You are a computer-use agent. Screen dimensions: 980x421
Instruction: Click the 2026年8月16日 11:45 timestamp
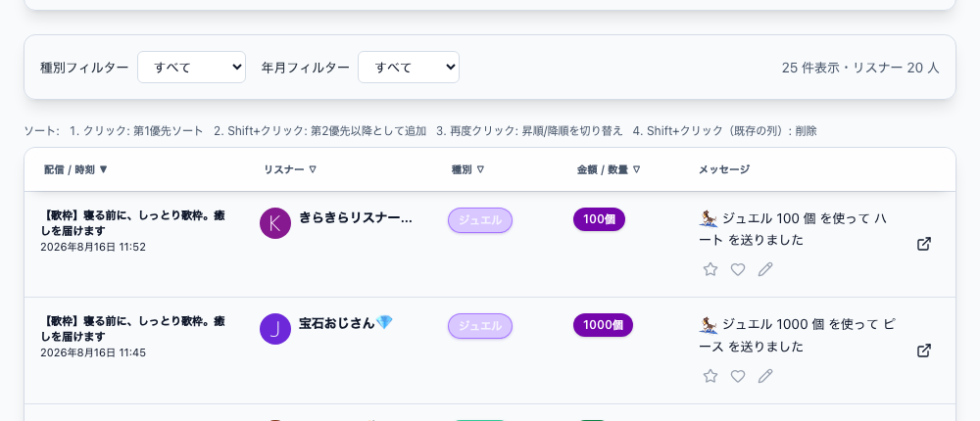click(93, 352)
